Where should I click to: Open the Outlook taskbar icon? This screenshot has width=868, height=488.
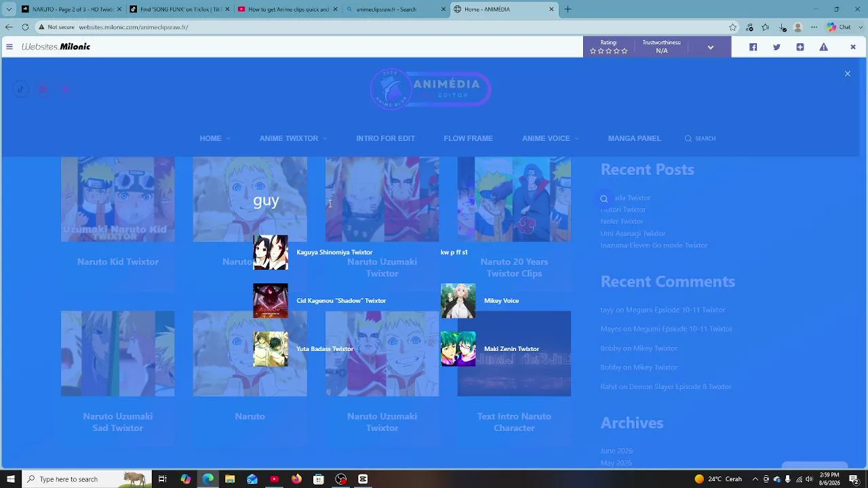[x=252, y=479]
